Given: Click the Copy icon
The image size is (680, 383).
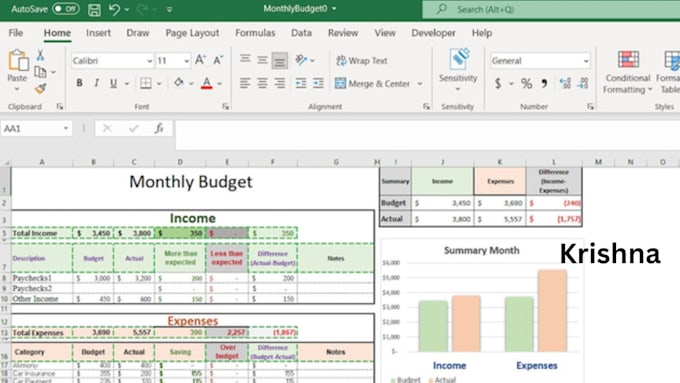Looking at the screenshot, I should click(x=40, y=72).
